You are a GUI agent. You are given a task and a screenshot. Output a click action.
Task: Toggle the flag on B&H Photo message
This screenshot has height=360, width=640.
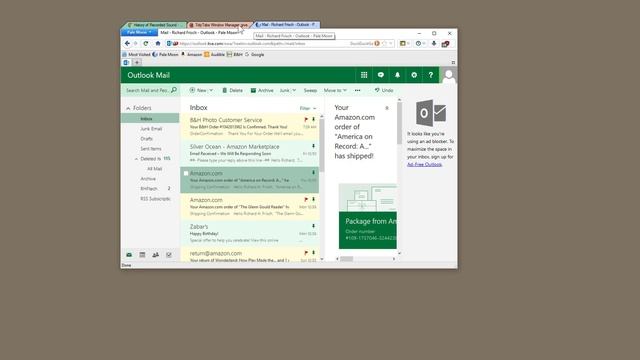click(306, 120)
